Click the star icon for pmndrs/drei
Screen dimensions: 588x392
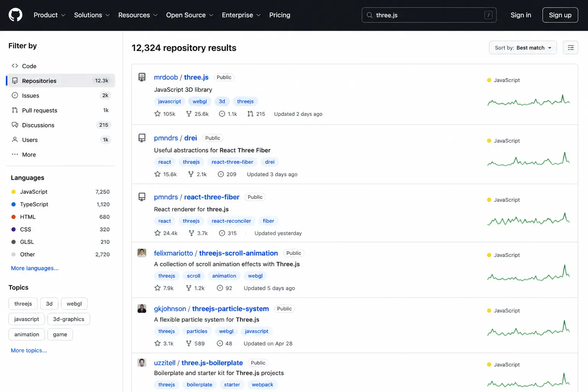pyautogui.click(x=157, y=174)
